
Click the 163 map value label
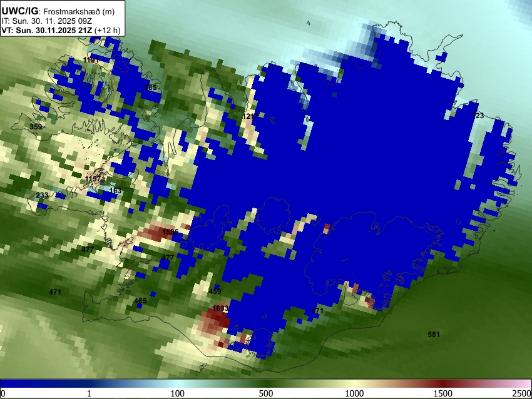115,191
